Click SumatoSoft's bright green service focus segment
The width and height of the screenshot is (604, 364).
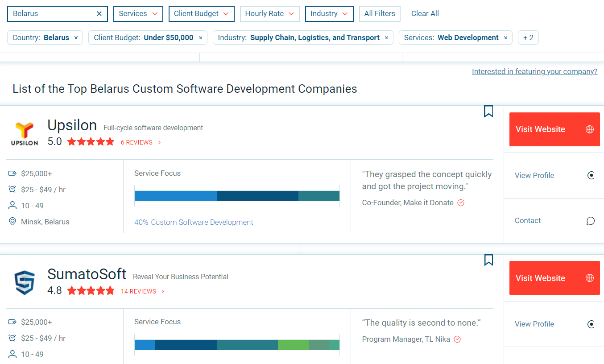[293, 345]
